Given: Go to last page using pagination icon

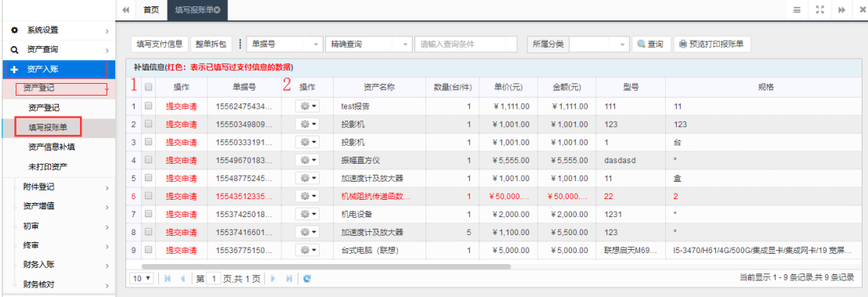Looking at the screenshot, I should click(x=288, y=279).
